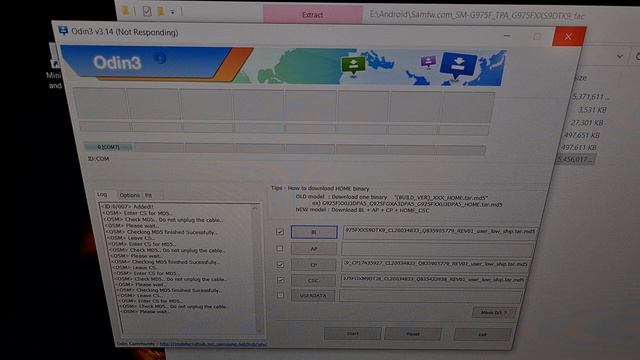Screen dimensions: 640x360
Task: Check the AP file checkbox
Action: pos(280,248)
